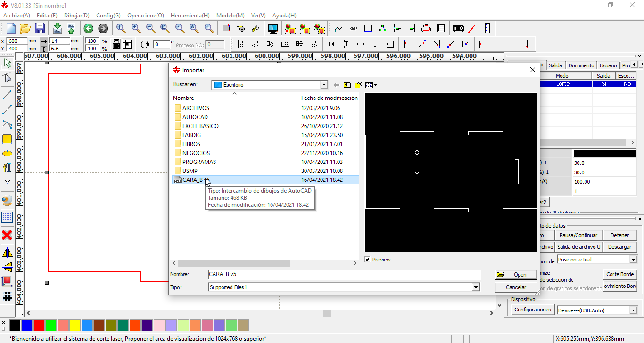Viewport: 644px width, 343px height.
Task: Click the zoom in magnifier icon
Action: point(136,28)
